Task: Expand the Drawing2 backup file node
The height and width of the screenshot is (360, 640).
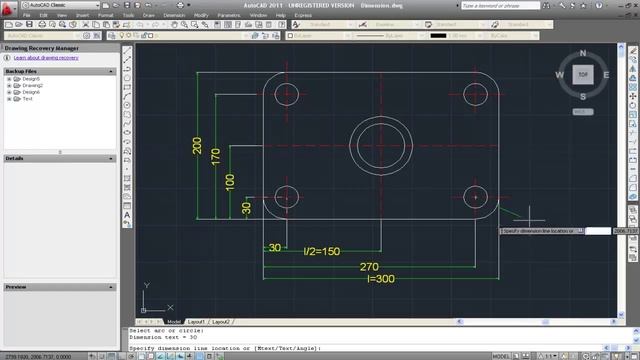Action: [9, 85]
